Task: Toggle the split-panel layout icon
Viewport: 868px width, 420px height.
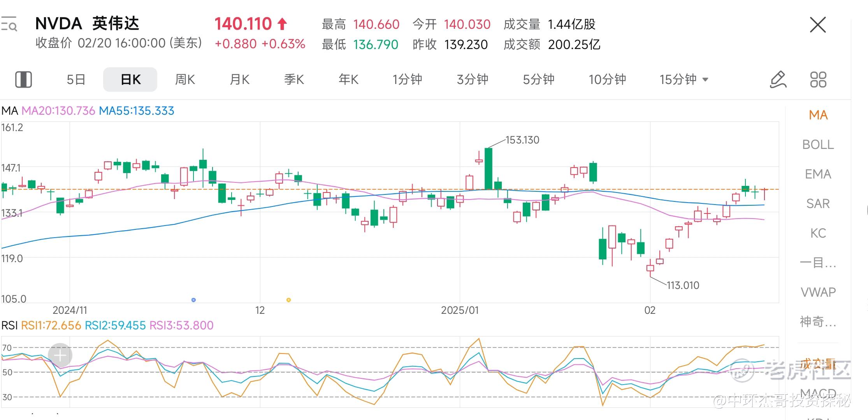Action: (23, 80)
